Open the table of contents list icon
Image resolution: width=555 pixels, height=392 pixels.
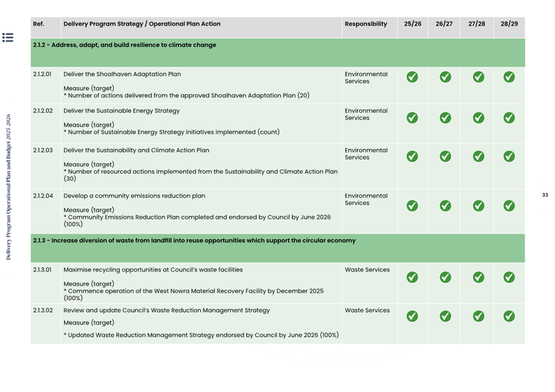point(7,37)
